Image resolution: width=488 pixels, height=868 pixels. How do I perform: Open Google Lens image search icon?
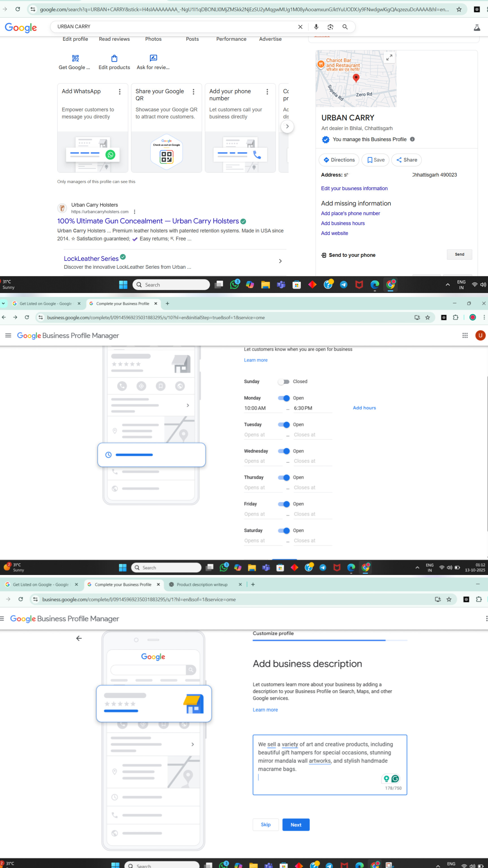(330, 27)
